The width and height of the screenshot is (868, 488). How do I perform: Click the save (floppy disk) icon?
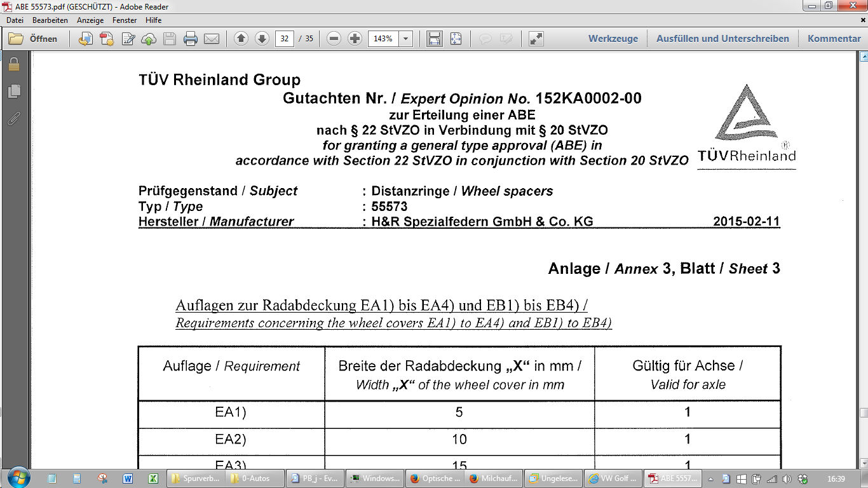(169, 39)
